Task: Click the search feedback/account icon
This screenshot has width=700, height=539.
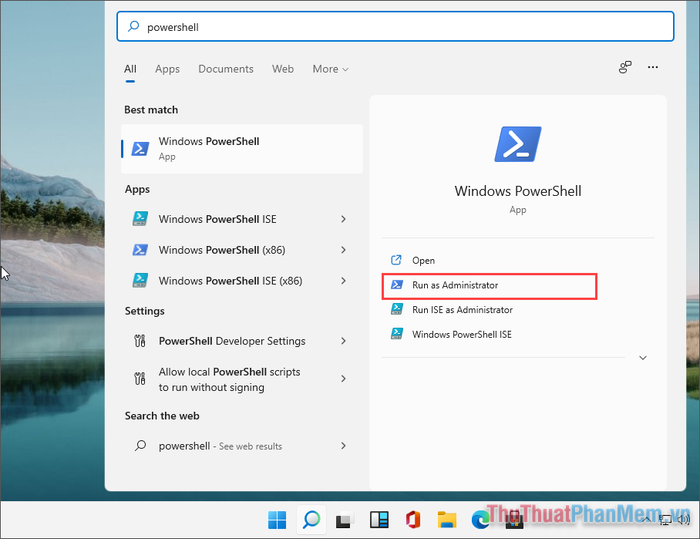Action: point(625,67)
